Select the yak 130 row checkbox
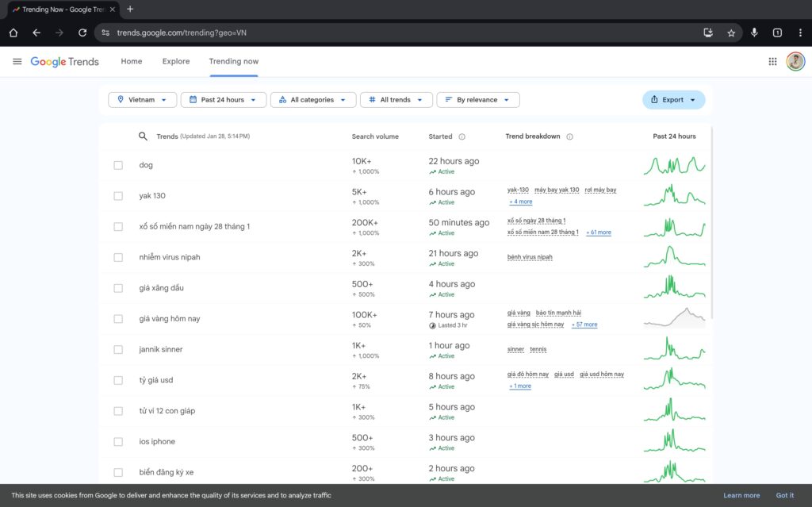This screenshot has width=812, height=507. pyautogui.click(x=118, y=196)
